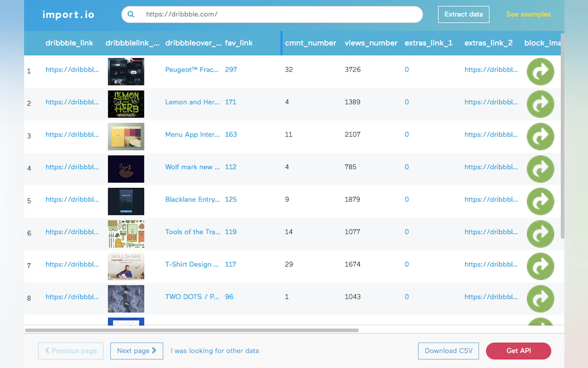The height and width of the screenshot is (368, 588).
Task: Click the Extract data button
Action: pyautogui.click(x=463, y=14)
